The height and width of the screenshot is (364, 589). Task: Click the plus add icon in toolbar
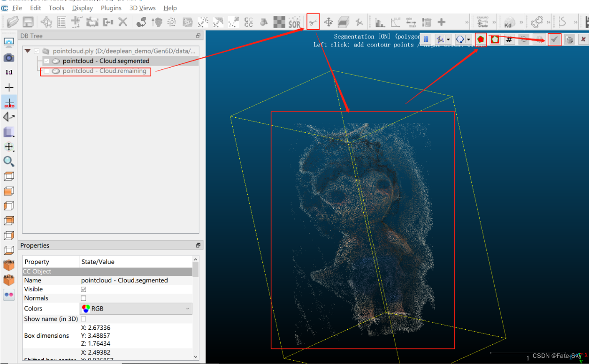pos(442,22)
